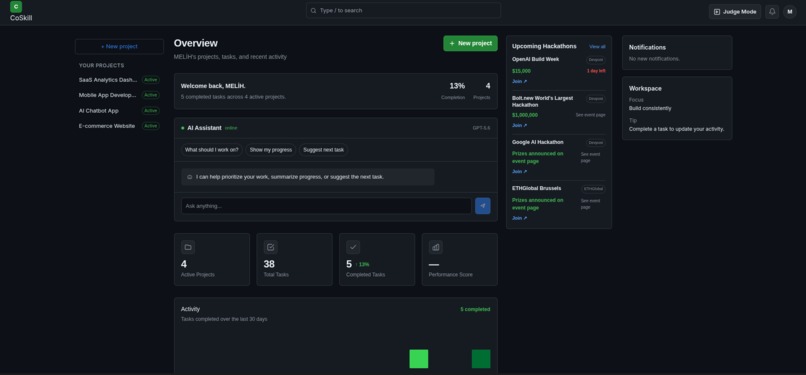The height and width of the screenshot is (375, 806).
Task: Click the Completed Tasks checkmark icon
Action: (x=353, y=247)
